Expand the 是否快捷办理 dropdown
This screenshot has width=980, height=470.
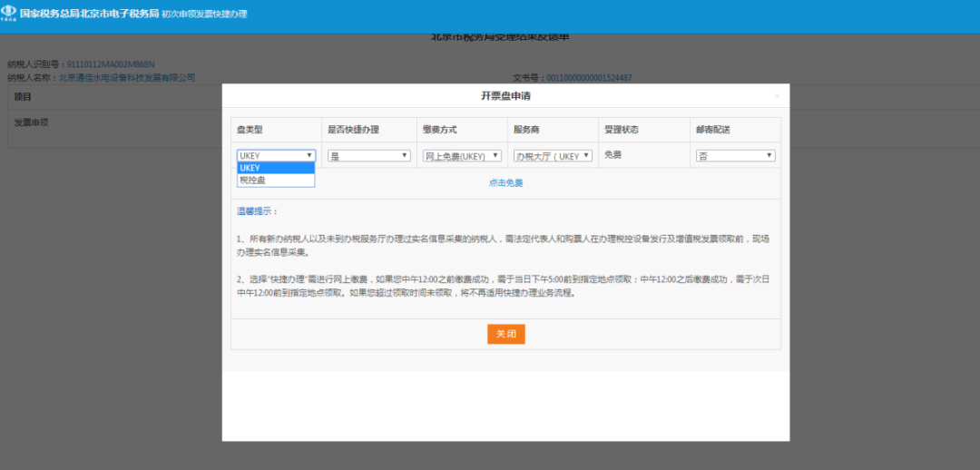click(x=368, y=156)
